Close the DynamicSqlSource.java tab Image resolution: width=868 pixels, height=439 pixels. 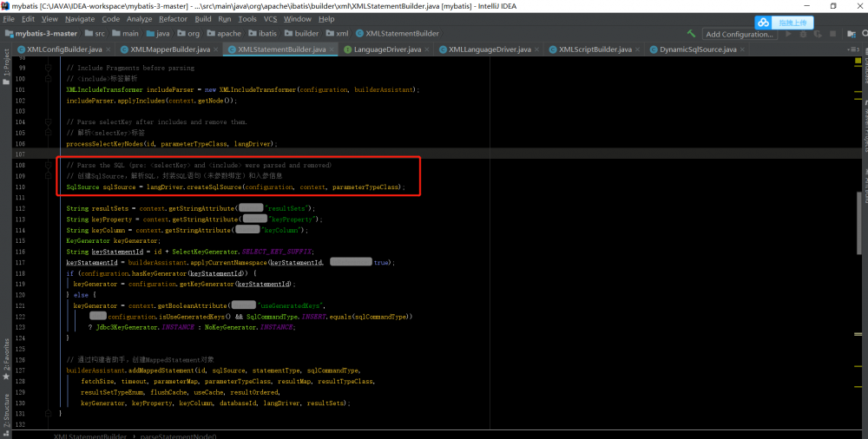[x=742, y=49]
